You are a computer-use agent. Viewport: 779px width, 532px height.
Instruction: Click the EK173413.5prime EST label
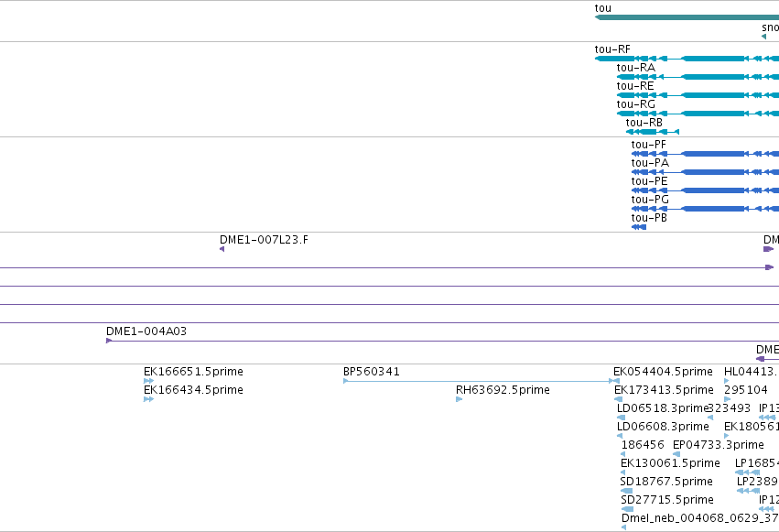pos(664,390)
